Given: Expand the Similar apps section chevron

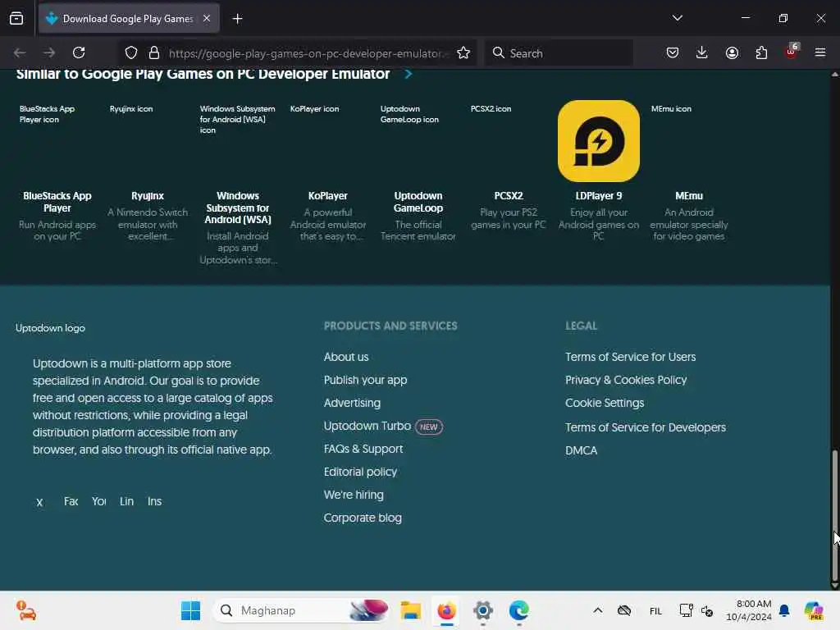Looking at the screenshot, I should (x=409, y=74).
